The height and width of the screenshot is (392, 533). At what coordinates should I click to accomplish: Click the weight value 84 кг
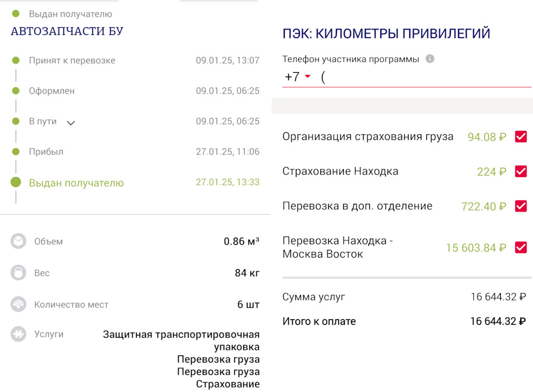point(247,273)
